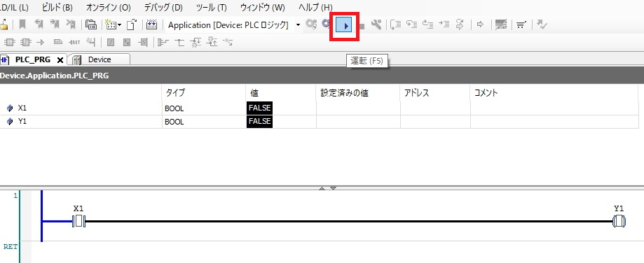Click the double check-mark icon at toolbar end
This screenshot has height=263, width=644.
click(x=542, y=25)
